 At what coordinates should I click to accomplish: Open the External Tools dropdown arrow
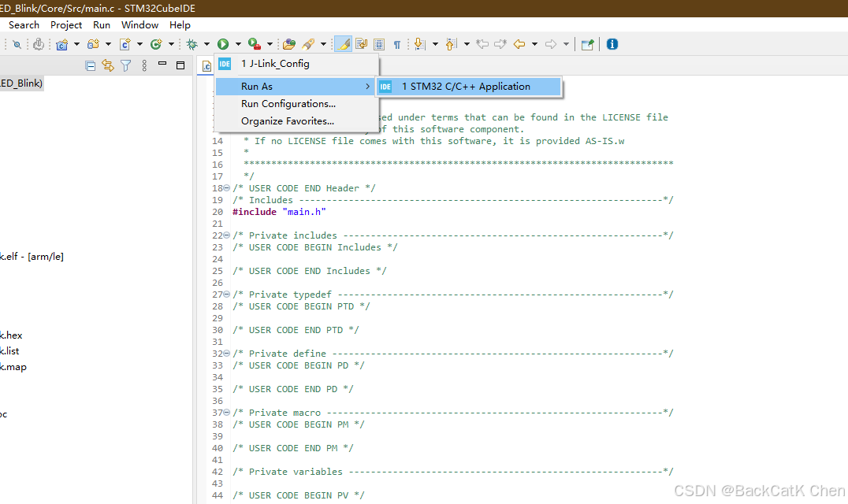pyautogui.click(x=270, y=44)
